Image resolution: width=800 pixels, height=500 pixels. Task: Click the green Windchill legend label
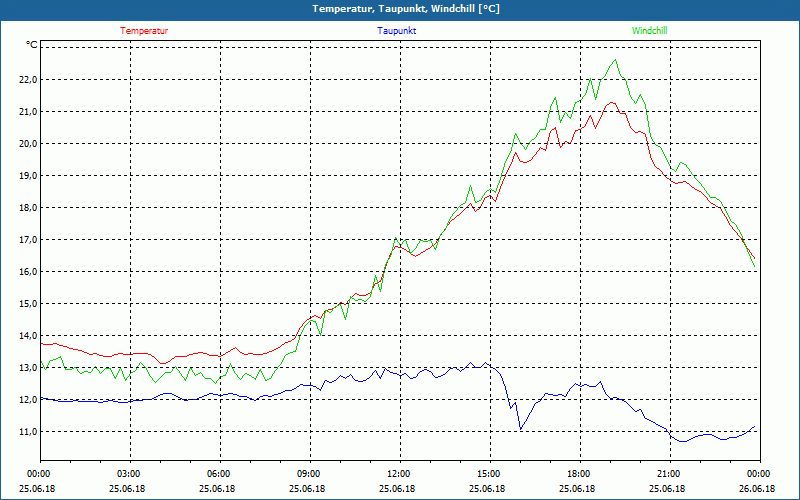pos(649,31)
